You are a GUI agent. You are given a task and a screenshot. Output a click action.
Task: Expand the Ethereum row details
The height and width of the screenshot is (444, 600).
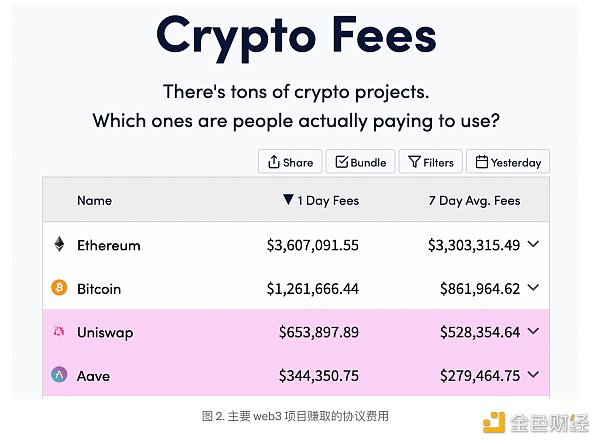pos(533,244)
